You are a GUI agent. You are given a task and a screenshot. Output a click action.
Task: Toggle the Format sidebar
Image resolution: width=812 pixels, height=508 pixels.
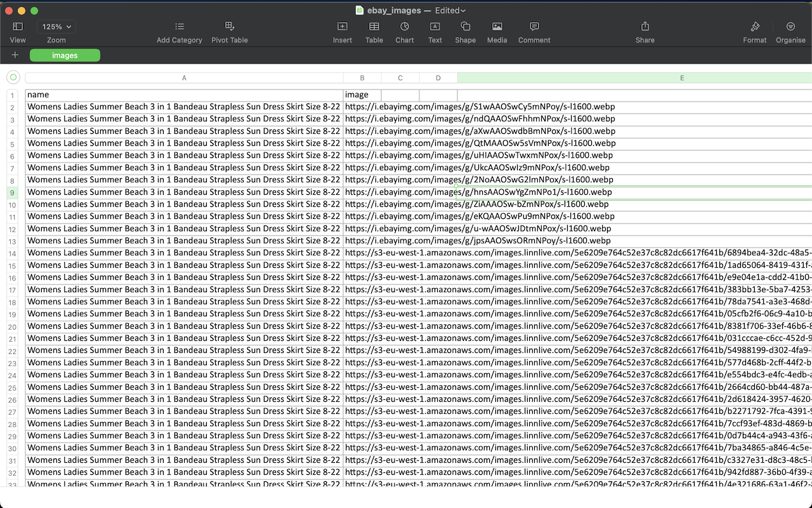pos(755,27)
